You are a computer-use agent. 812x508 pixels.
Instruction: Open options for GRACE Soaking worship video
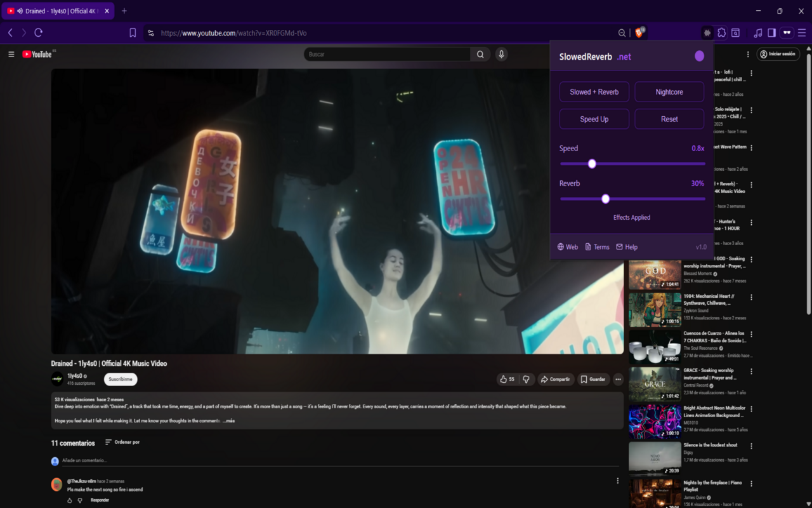pyautogui.click(x=752, y=371)
